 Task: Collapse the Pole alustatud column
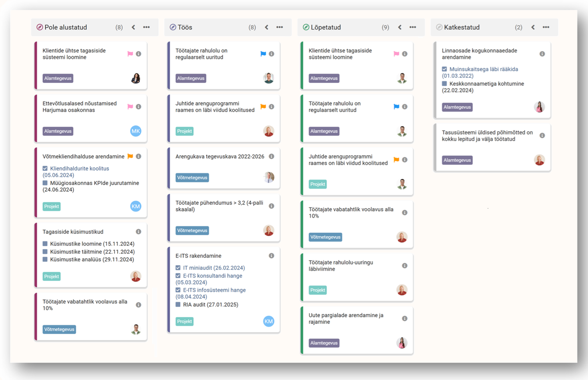coord(133,27)
